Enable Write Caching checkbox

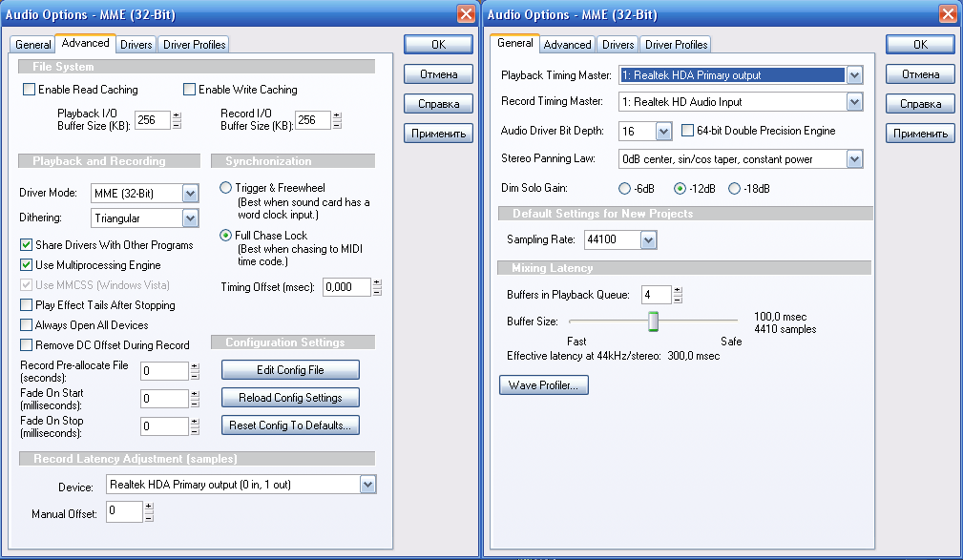(189, 90)
